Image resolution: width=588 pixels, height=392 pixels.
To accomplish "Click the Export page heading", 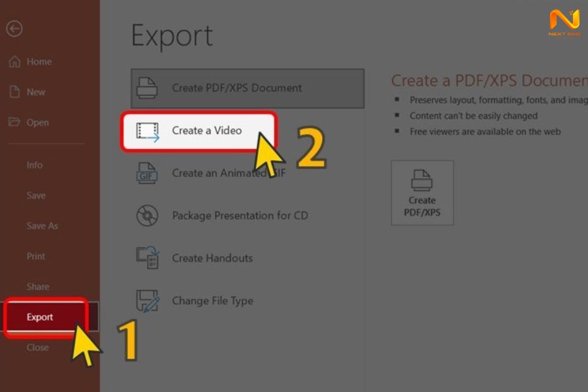I will tap(172, 36).
